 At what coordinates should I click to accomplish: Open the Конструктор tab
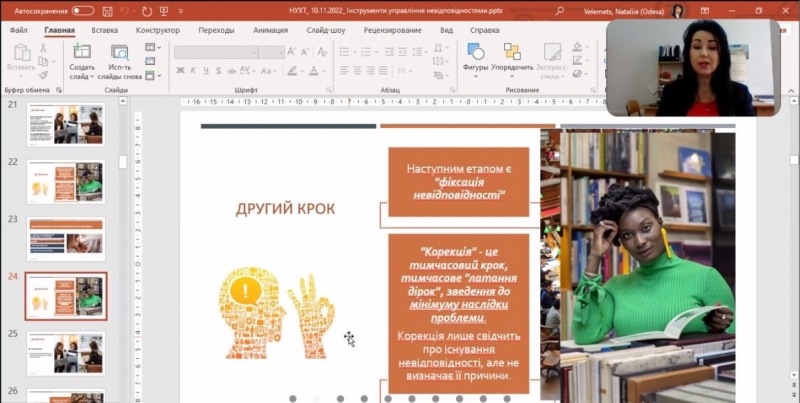(158, 30)
